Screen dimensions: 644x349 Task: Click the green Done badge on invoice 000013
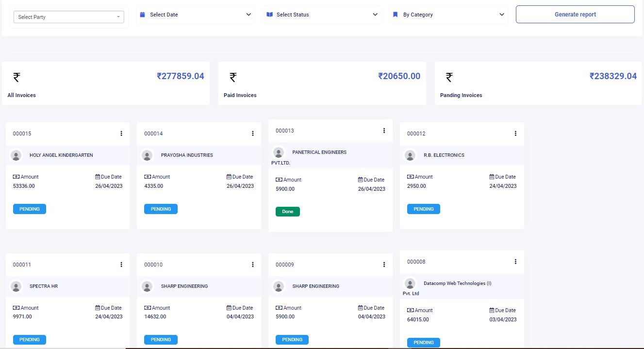coord(288,212)
